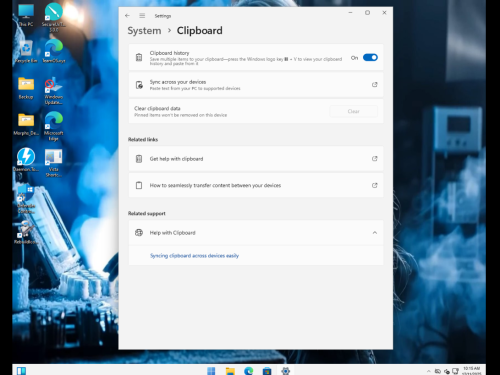Viewport: 500px width, 375px height.
Task: Click the Settings gear icon on taskbar
Action: click(x=286, y=371)
